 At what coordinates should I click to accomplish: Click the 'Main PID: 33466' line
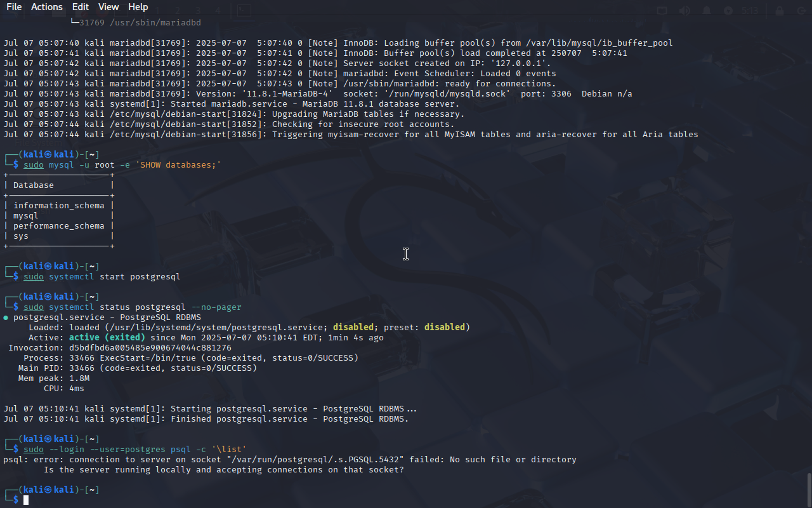click(x=138, y=368)
